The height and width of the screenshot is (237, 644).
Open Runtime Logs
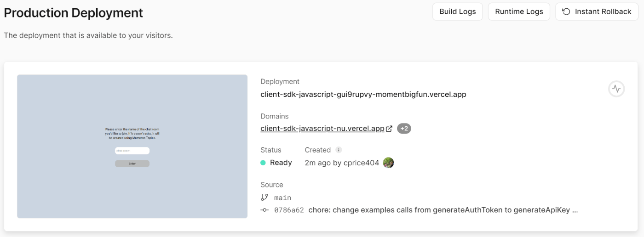pos(519,11)
